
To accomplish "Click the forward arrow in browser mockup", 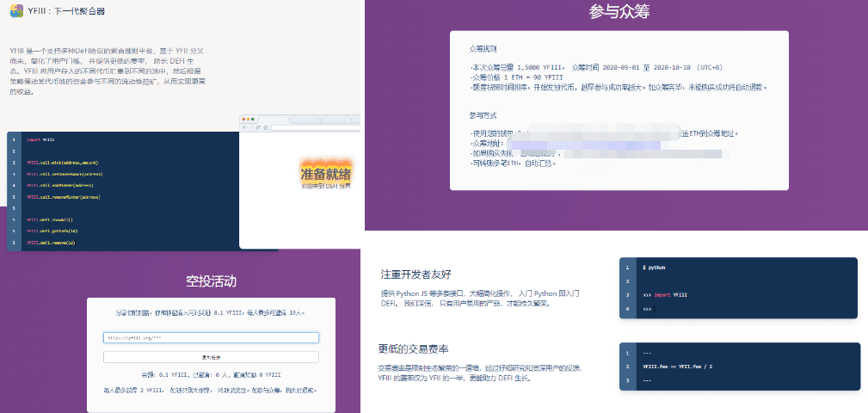I will [251, 127].
